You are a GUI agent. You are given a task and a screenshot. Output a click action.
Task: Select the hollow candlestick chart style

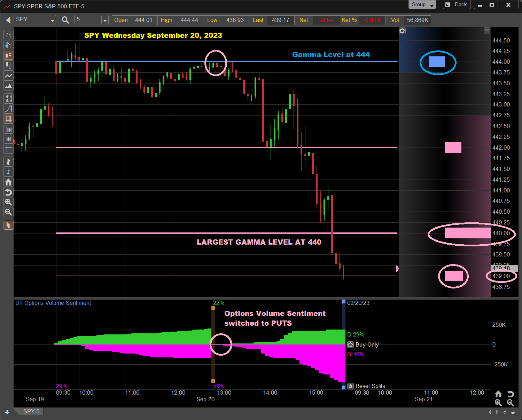click(8, 65)
